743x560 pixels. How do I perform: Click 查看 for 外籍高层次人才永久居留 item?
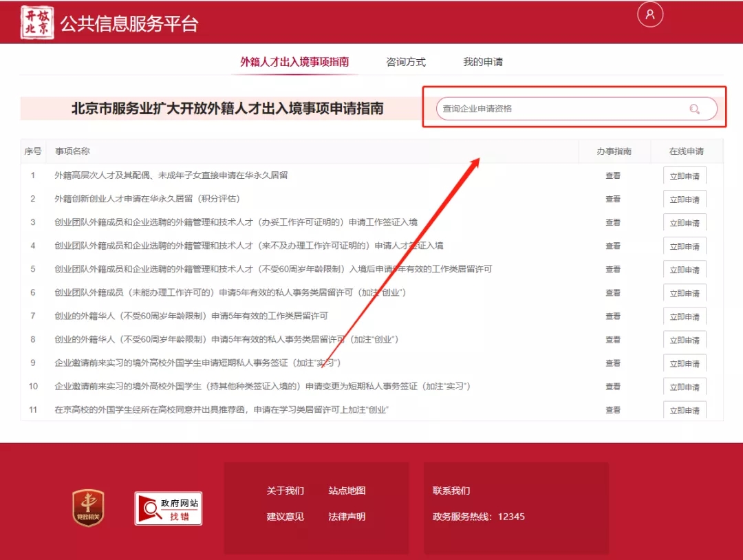click(612, 175)
